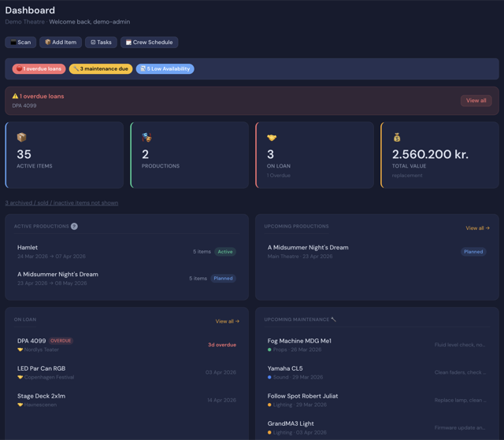Select the 5 Low Availability pill
This screenshot has width=504, height=440.
[x=165, y=68]
